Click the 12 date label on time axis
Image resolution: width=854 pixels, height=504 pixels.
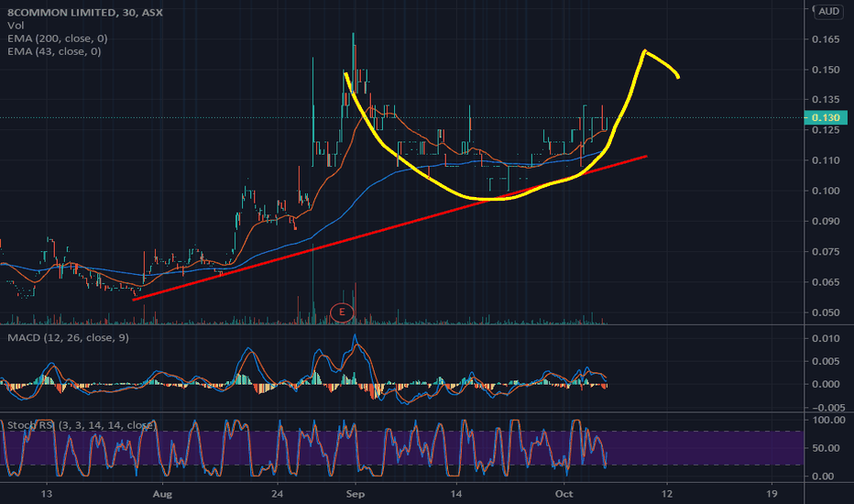(x=667, y=494)
